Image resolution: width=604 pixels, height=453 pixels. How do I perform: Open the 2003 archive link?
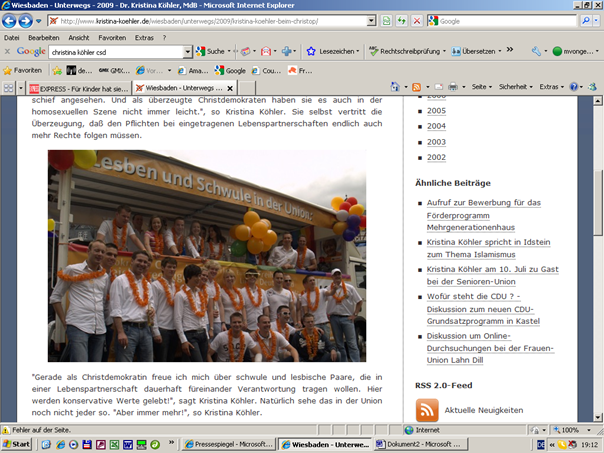436,142
